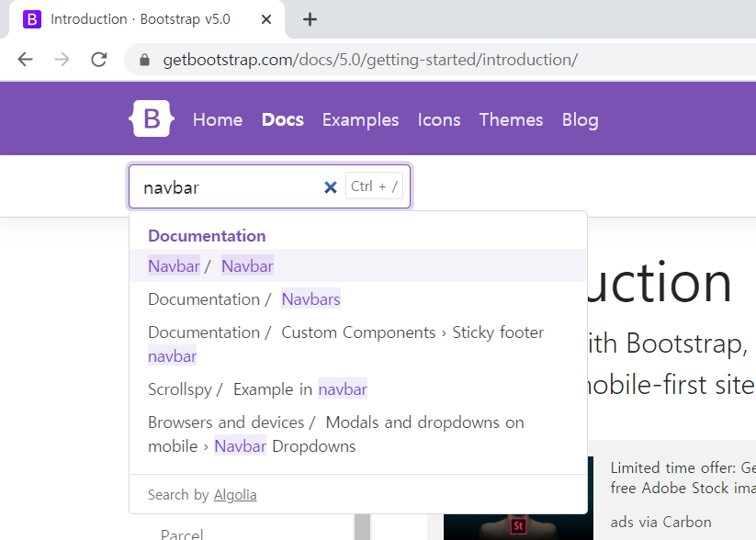
Task: Click the browser forward arrow
Action: pos(62,60)
